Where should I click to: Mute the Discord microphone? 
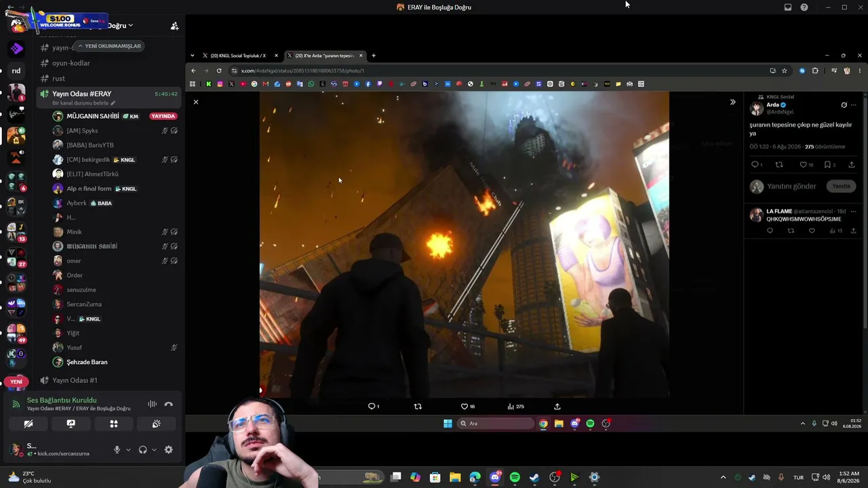pos(117,449)
